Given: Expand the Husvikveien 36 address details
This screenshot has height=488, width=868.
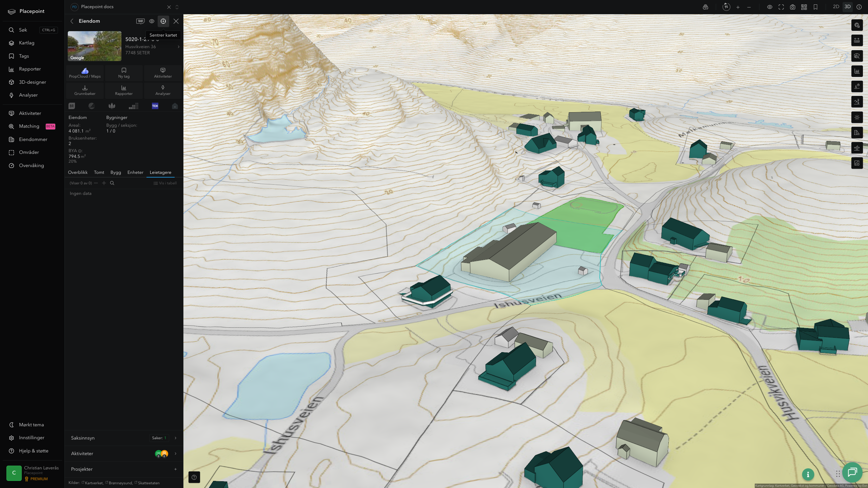Looking at the screenshot, I should (x=178, y=47).
